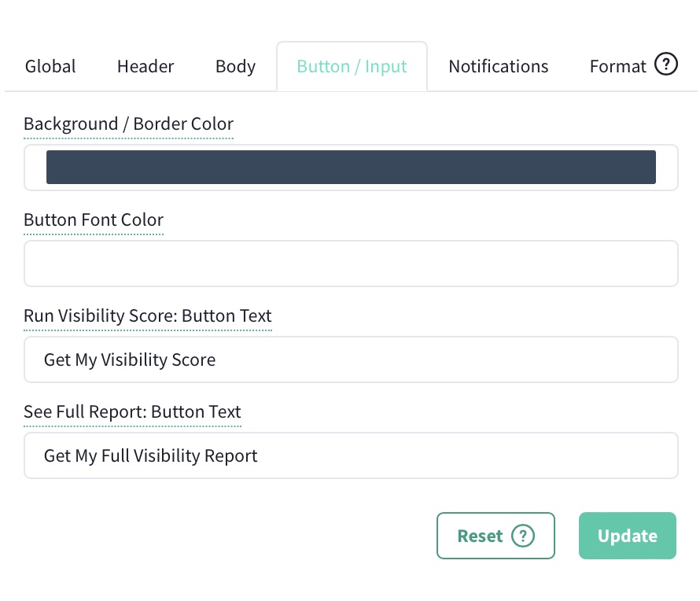Click the Button Font Color label

93,219
